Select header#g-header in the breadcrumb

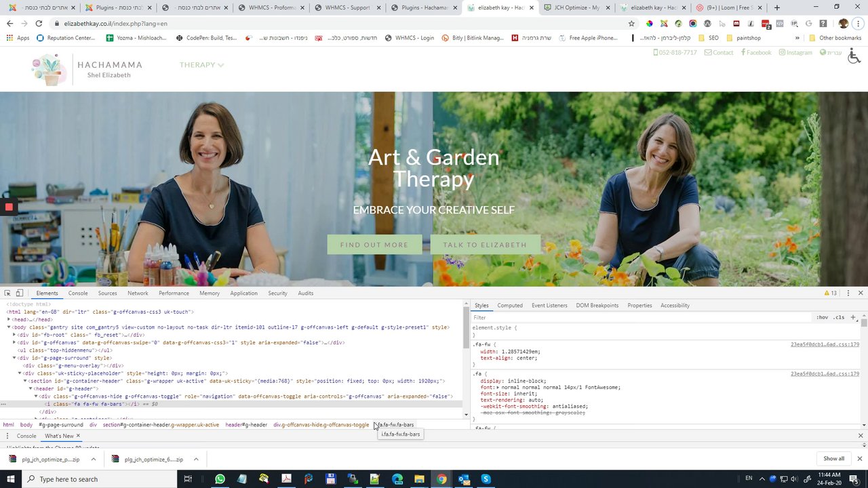[x=246, y=425]
